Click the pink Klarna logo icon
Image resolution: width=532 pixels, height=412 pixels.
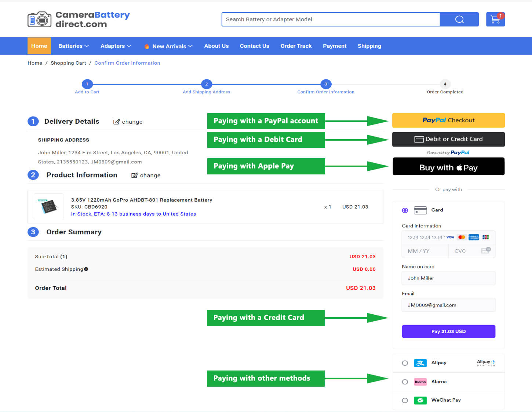click(420, 382)
